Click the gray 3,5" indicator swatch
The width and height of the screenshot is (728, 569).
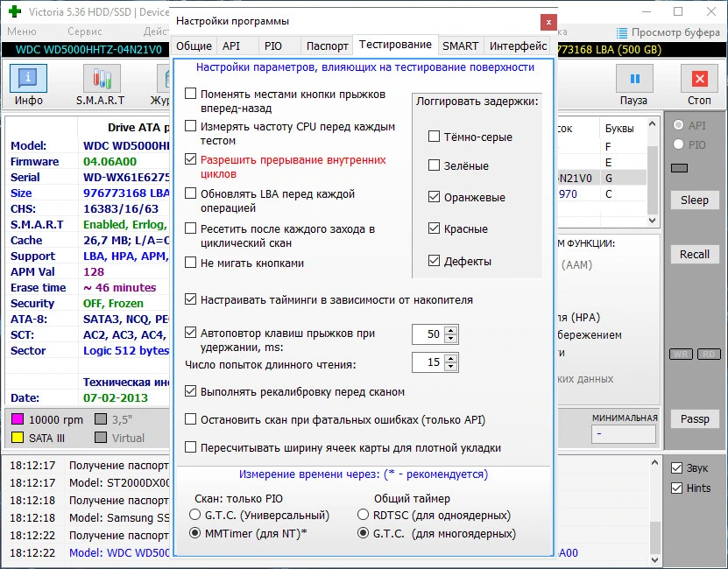tap(100, 419)
